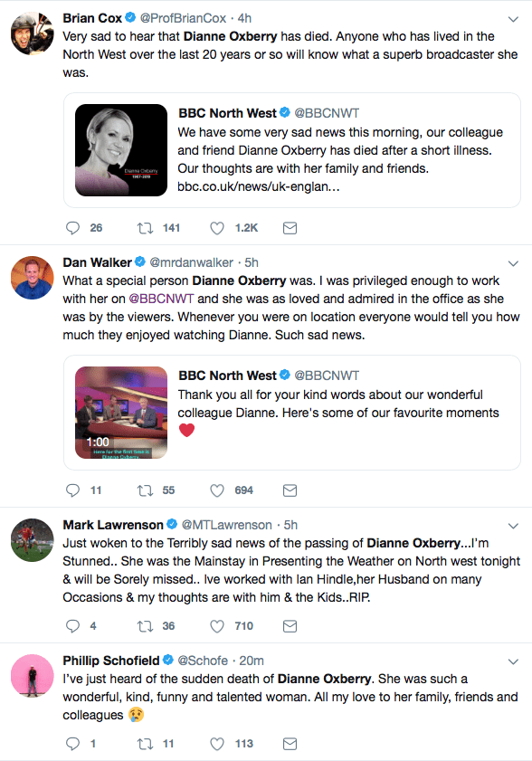Expand the more menu on Dan Walker's tweet
This screenshot has width=532, height=761.
click(513, 263)
